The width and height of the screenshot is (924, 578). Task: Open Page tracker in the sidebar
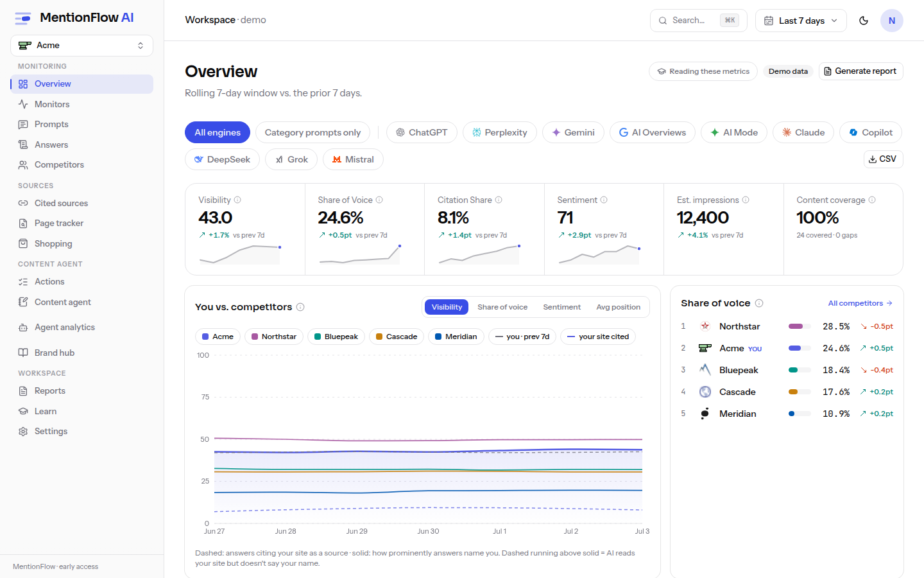tap(81, 223)
